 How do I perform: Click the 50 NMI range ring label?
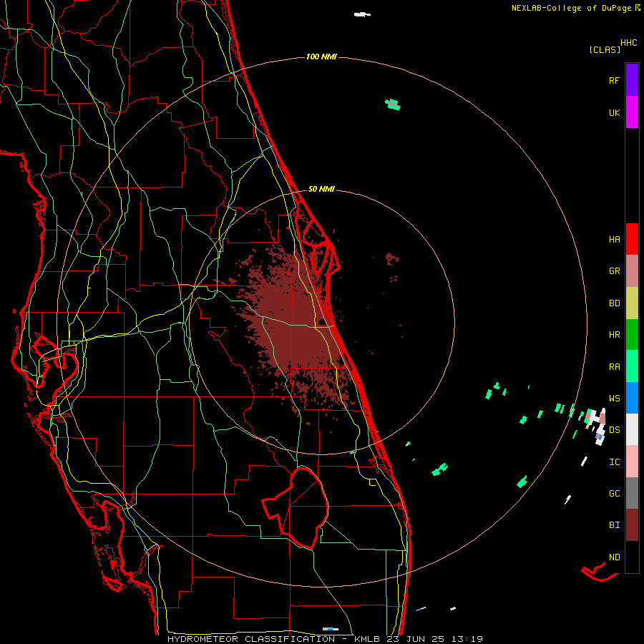[x=321, y=189]
